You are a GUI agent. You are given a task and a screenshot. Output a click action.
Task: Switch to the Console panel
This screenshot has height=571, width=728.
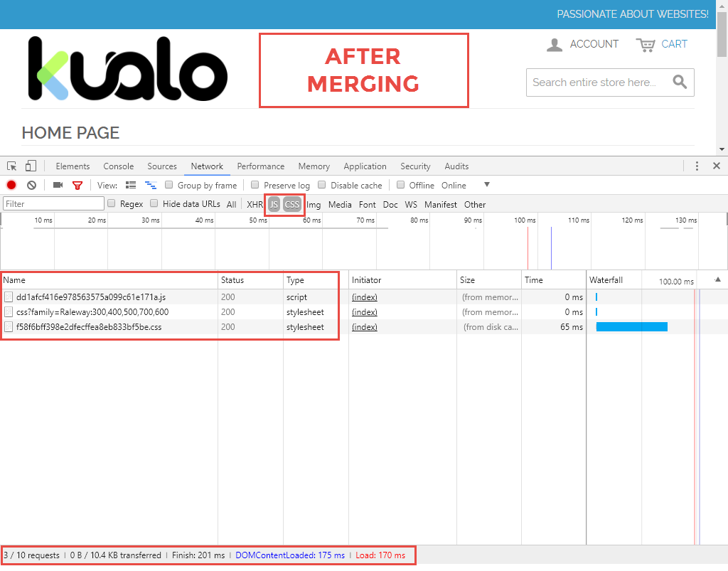118,166
